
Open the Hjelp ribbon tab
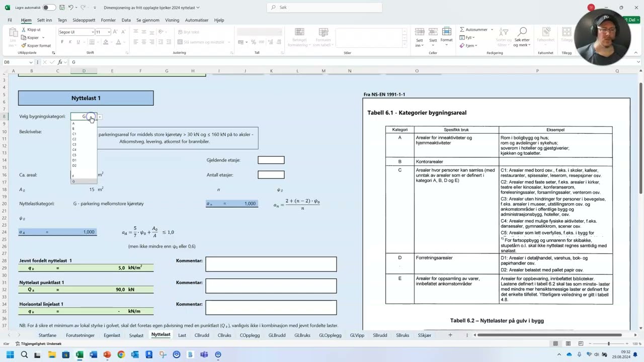click(x=219, y=20)
